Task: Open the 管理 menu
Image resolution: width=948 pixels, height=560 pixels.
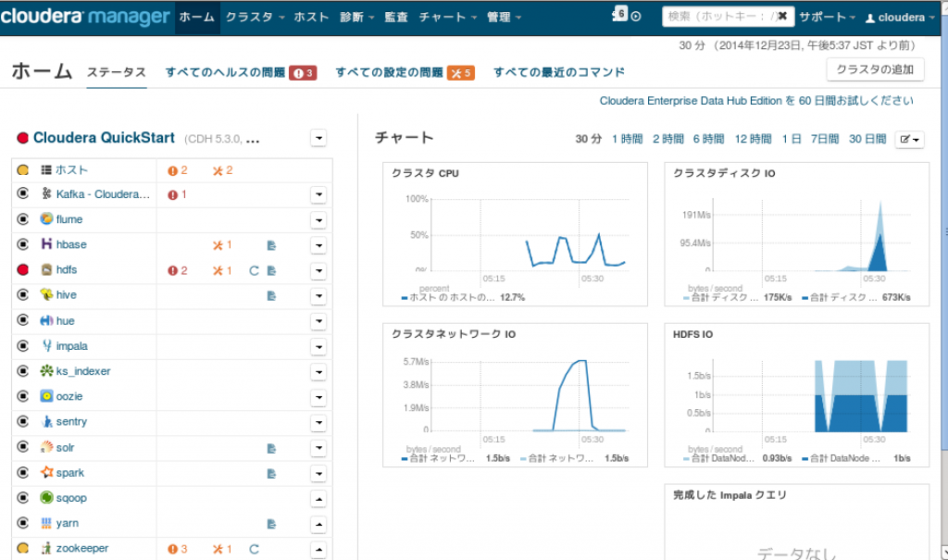Action: tap(504, 17)
